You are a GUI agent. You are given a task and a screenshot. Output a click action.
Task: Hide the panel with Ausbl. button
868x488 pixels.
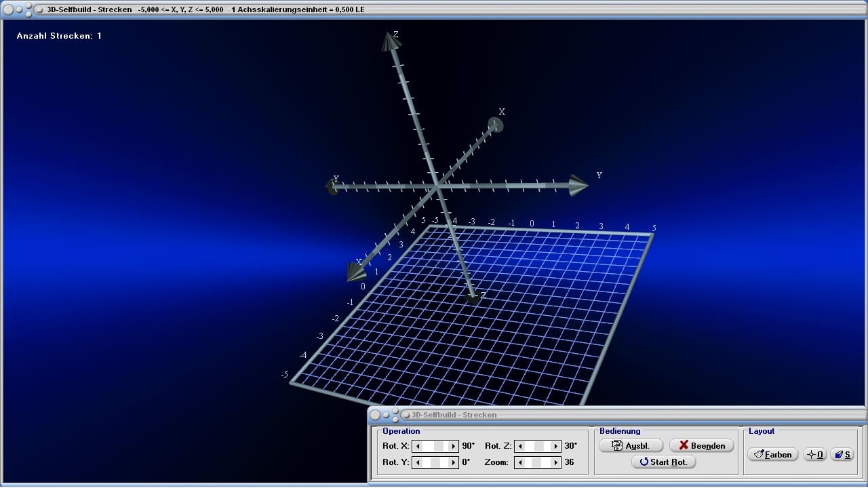(631, 445)
